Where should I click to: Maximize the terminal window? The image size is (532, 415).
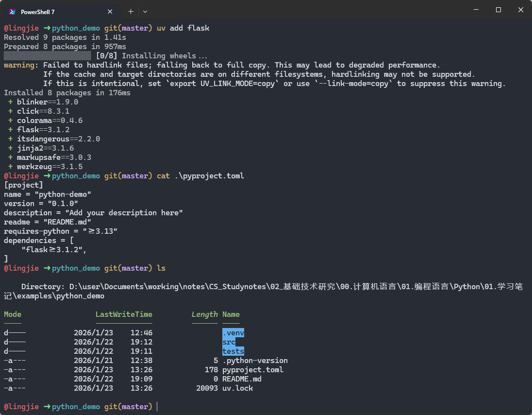[x=499, y=10]
